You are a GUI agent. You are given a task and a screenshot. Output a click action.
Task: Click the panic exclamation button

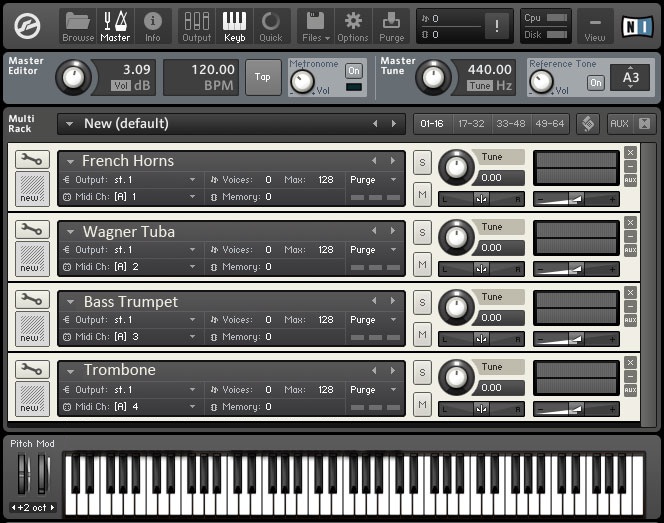(x=497, y=26)
